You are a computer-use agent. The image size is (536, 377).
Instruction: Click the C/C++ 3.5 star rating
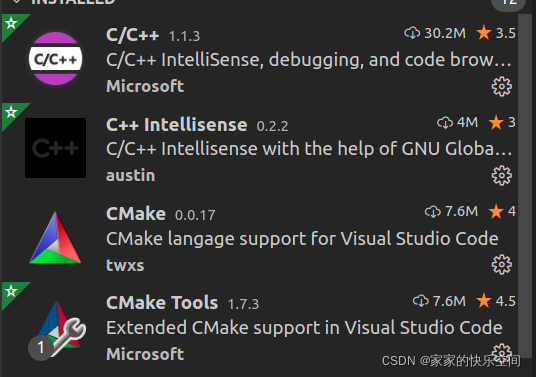tap(496, 33)
